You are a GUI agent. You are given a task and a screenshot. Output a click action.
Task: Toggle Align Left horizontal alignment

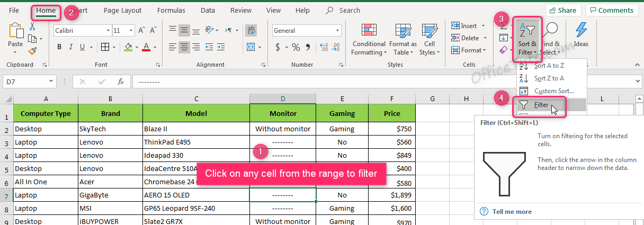point(172,47)
